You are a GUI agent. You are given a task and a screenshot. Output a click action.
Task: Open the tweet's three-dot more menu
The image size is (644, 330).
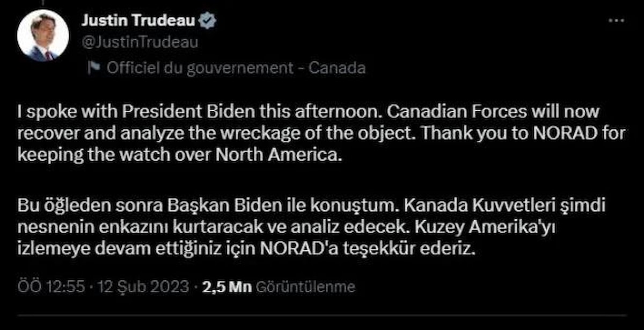coord(616,20)
